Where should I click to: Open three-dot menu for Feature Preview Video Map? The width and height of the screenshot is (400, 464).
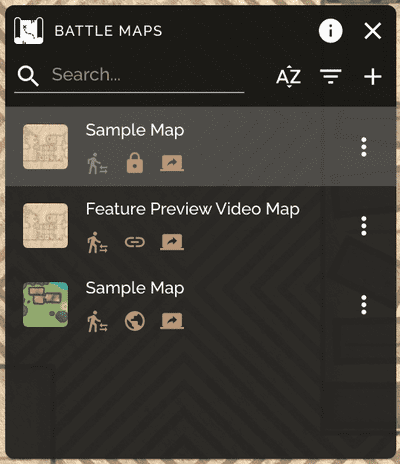point(364,226)
